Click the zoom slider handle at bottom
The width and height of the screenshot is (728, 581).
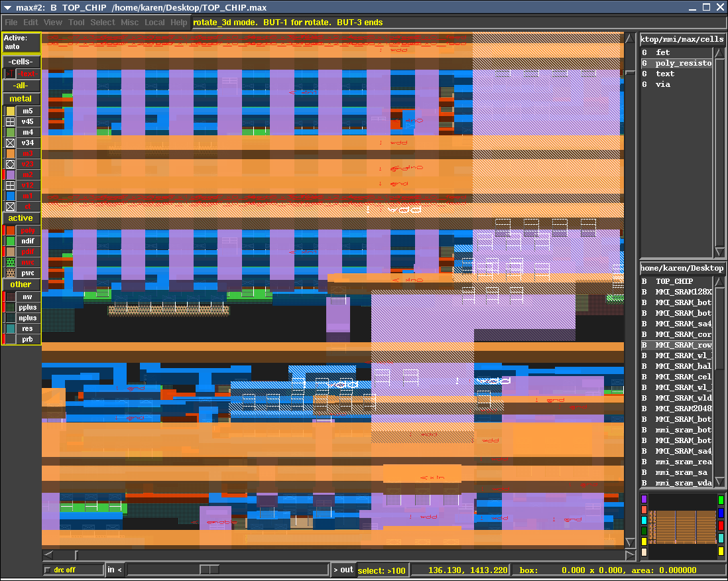point(210,570)
